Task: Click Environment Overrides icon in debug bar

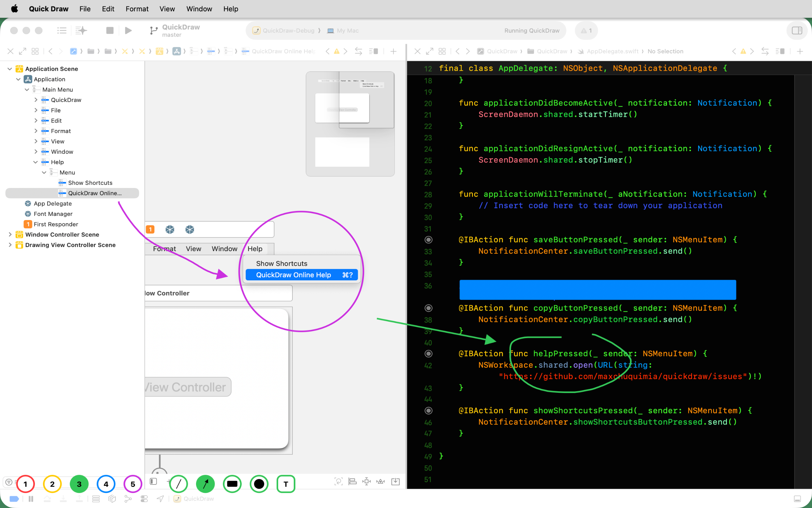Action: (144, 499)
